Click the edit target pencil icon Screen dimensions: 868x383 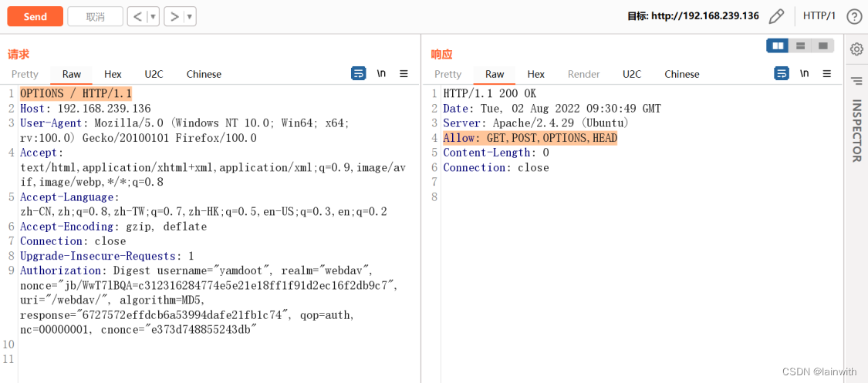point(777,16)
